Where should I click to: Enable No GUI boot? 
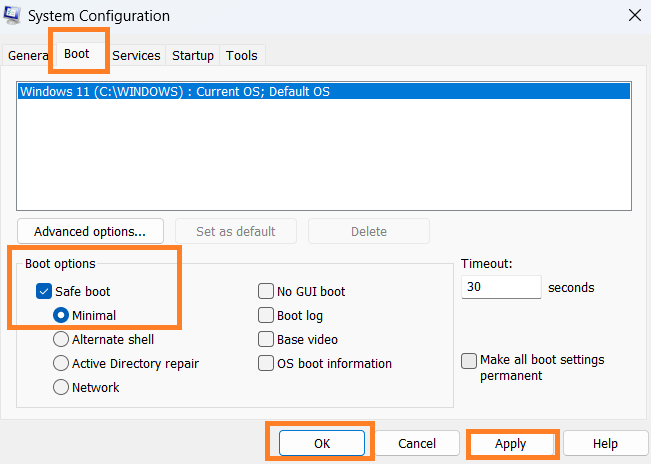coord(266,292)
